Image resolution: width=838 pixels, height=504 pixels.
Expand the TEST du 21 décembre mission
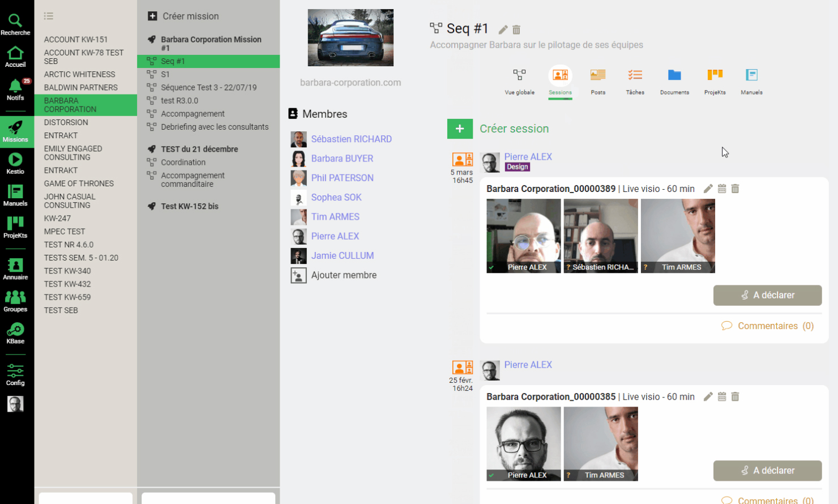tap(199, 149)
